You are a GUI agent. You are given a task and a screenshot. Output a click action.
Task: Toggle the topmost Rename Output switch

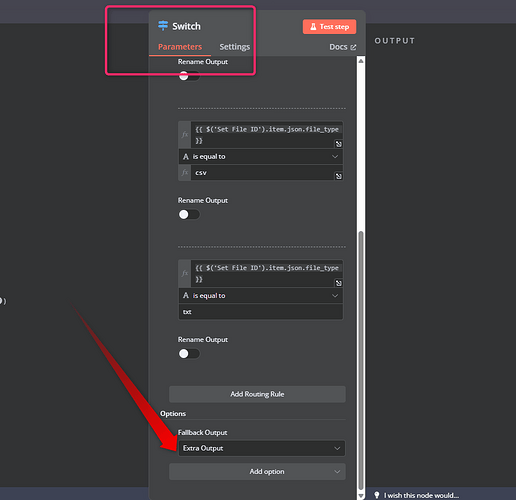click(x=189, y=76)
